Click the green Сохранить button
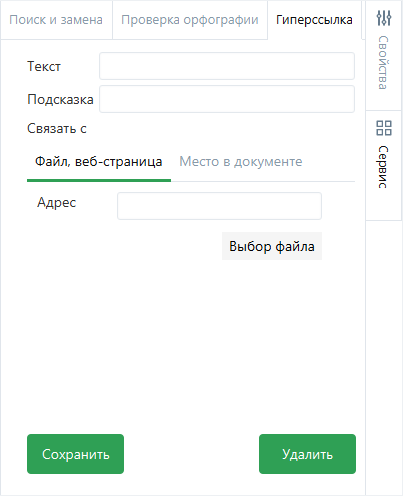This screenshot has width=403, height=496. pos(75,454)
